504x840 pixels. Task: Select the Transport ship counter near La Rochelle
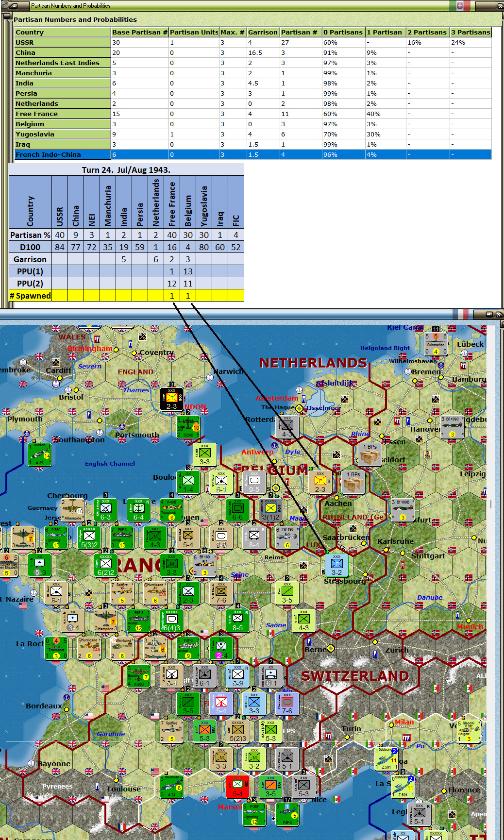56,649
